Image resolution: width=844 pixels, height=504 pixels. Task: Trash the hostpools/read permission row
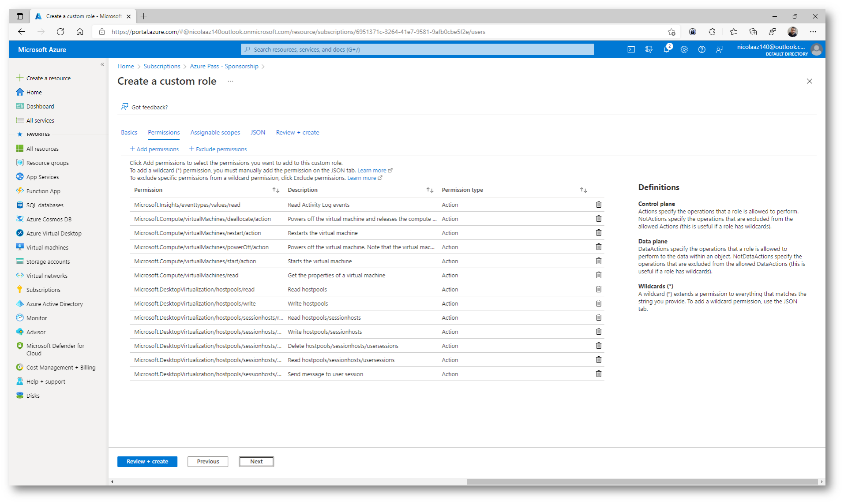[599, 289]
